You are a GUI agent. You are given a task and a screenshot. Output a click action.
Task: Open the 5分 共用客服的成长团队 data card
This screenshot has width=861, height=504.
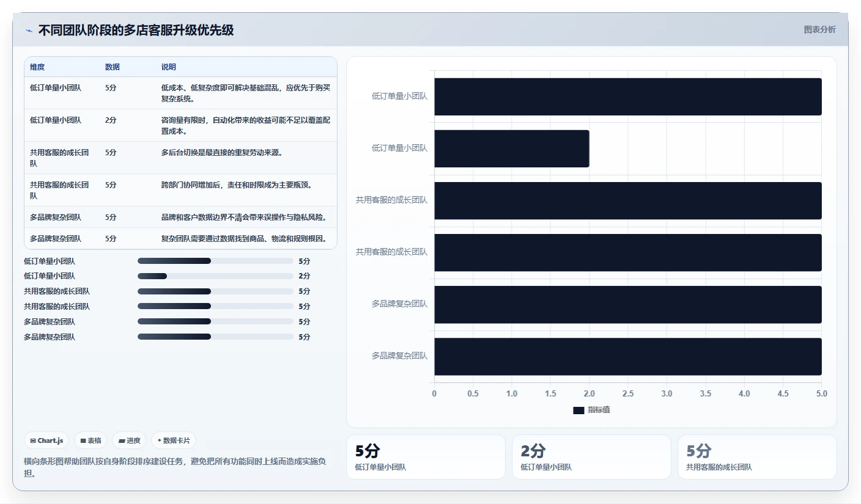757,457
